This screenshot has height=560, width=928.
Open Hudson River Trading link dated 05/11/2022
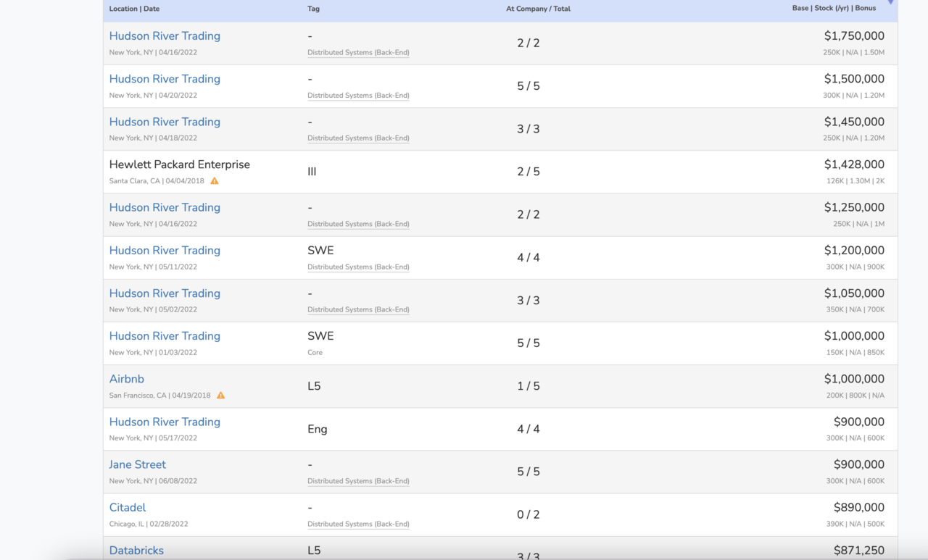pyautogui.click(x=165, y=250)
